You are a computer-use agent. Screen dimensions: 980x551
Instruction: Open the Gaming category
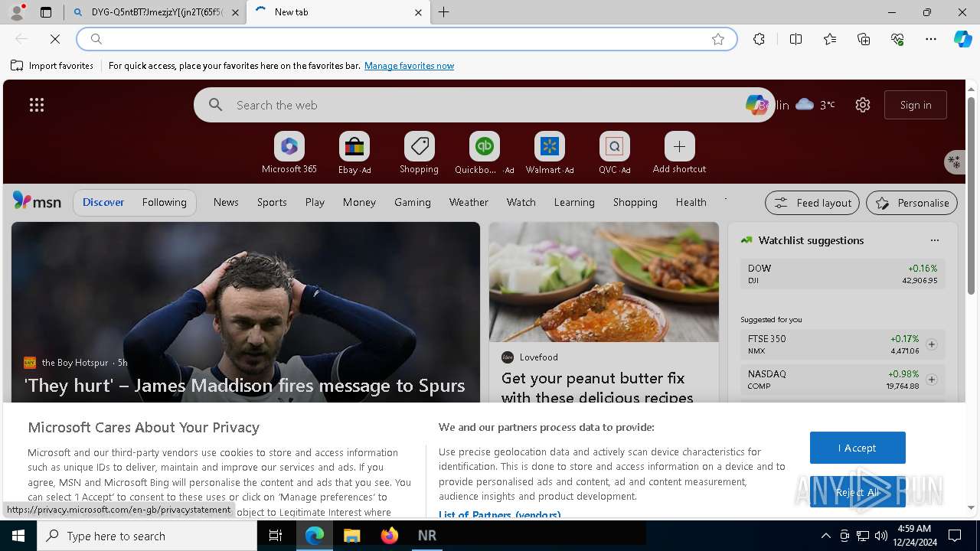pos(413,202)
